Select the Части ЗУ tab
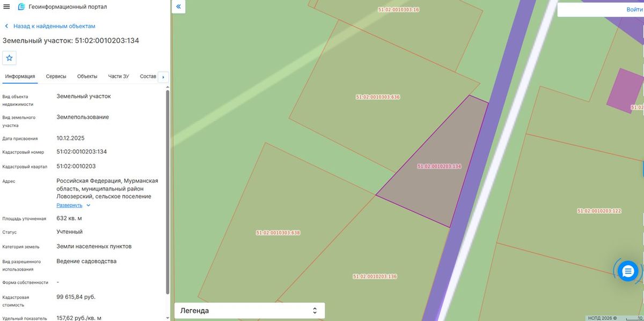This screenshot has width=644, height=321. 119,76
